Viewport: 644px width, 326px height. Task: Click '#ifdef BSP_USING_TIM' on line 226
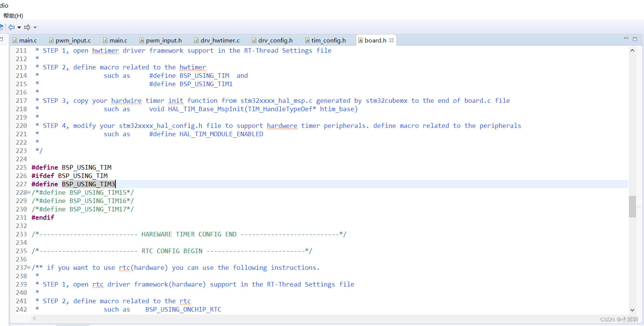(x=69, y=176)
